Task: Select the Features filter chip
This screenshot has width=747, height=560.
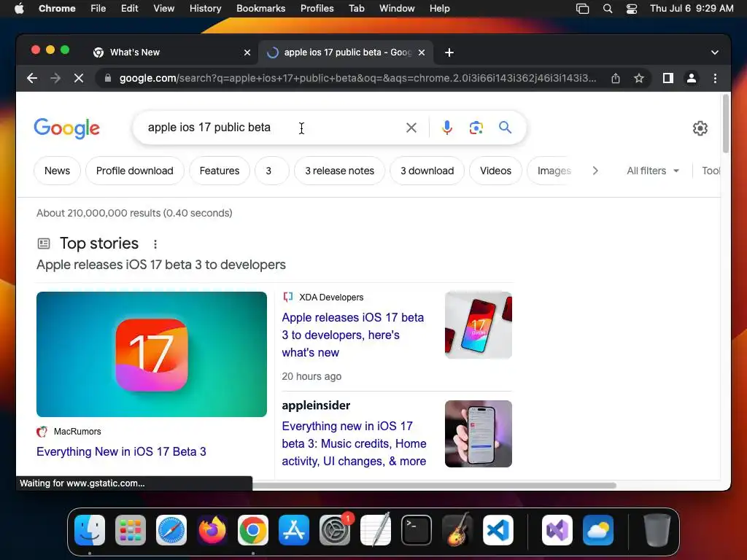Action: coord(219,171)
